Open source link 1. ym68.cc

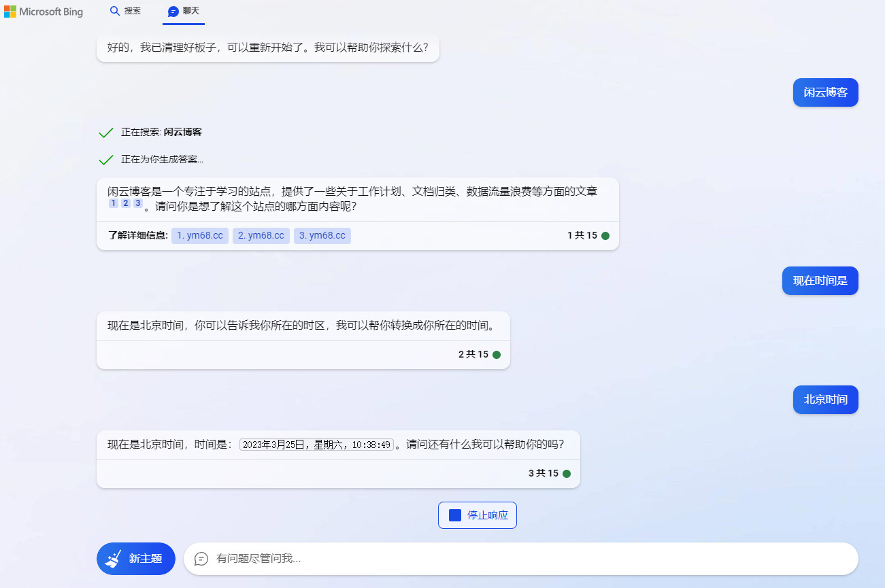[x=200, y=236]
